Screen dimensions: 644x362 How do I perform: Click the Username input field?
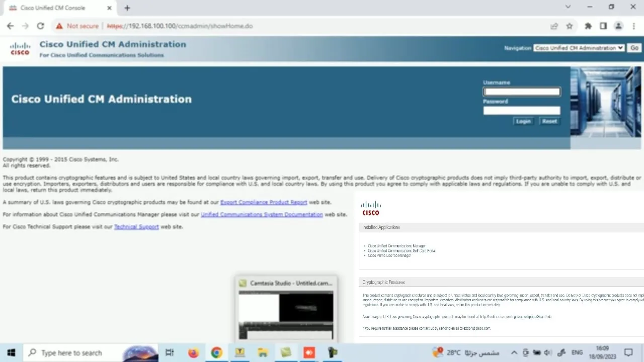point(521,92)
